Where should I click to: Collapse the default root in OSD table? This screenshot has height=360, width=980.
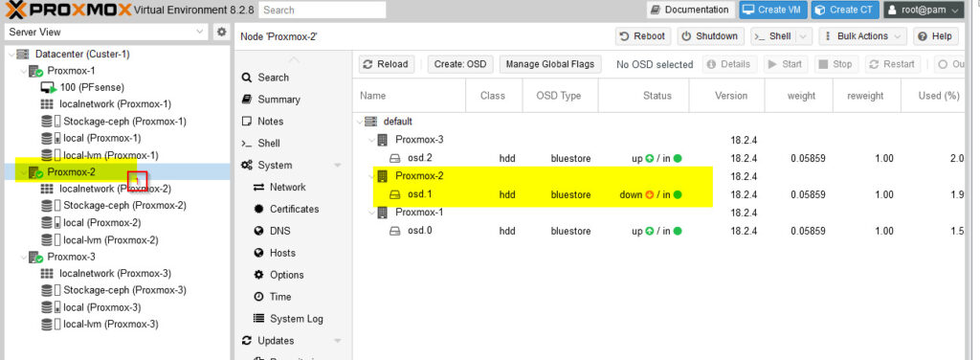click(x=360, y=122)
